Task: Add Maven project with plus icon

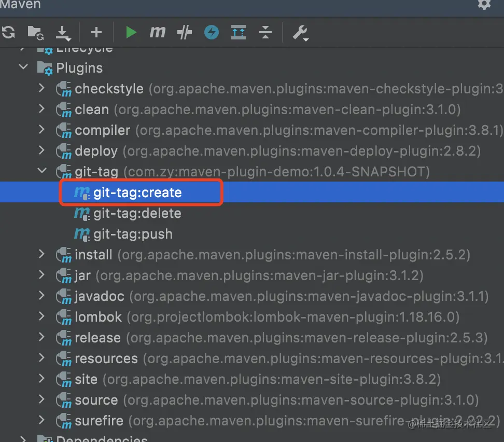Action: click(x=96, y=32)
